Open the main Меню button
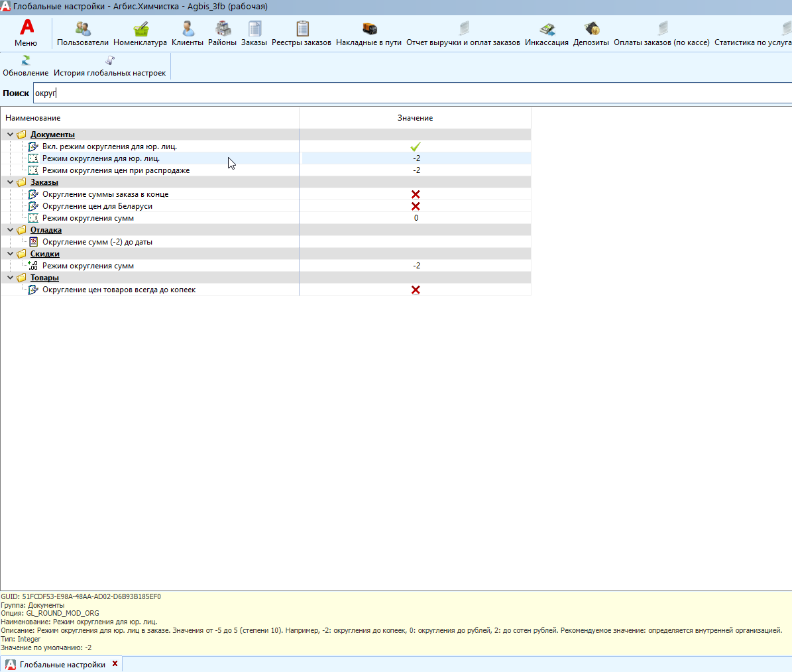Image resolution: width=792 pixels, height=672 pixels. click(26, 33)
